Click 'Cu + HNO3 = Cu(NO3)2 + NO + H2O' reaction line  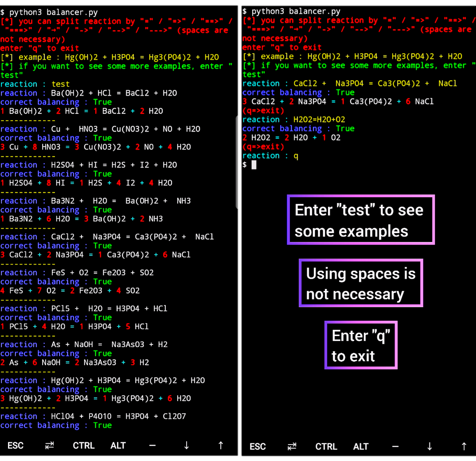(100, 129)
